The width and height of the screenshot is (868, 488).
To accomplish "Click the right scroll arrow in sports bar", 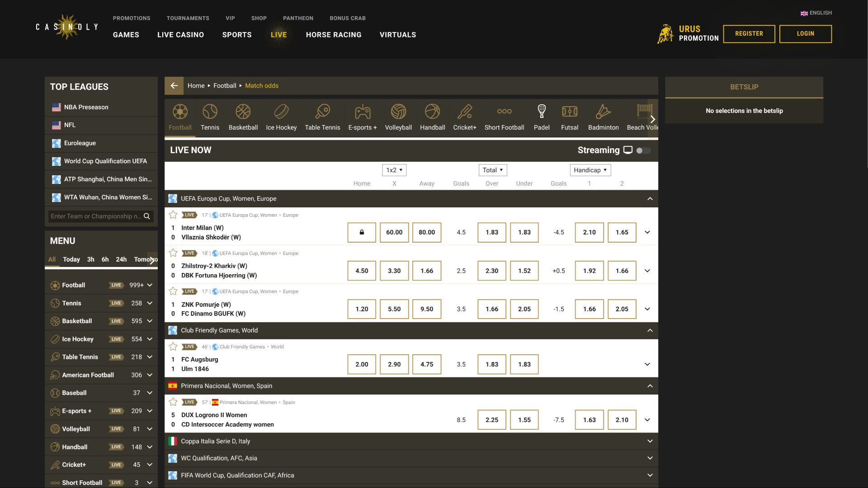I will click(652, 119).
